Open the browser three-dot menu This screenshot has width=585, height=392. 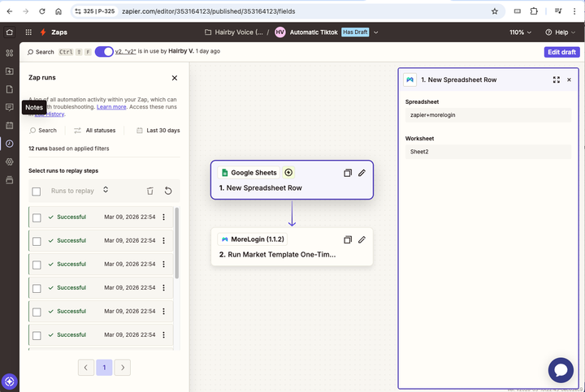click(574, 11)
